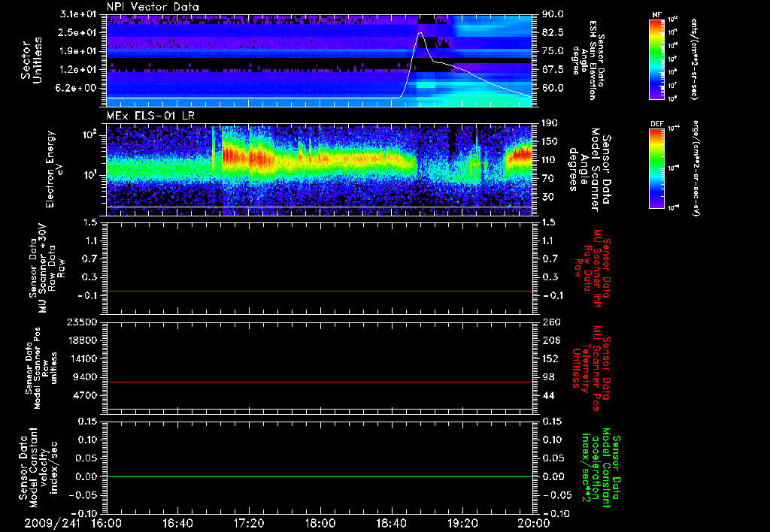Click the 70 scanner angle tick
Screen dimensions: 770x532
coord(547,178)
